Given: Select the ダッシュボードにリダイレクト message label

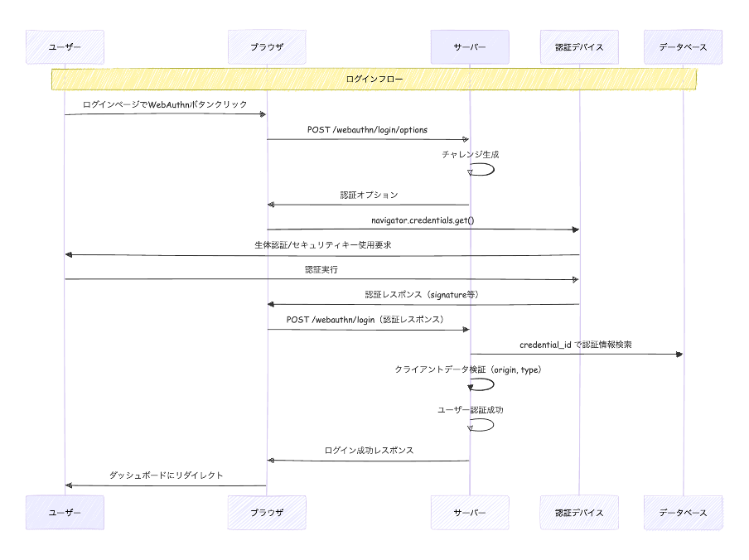Looking at the screenshot, I should (x=166, y=476).
